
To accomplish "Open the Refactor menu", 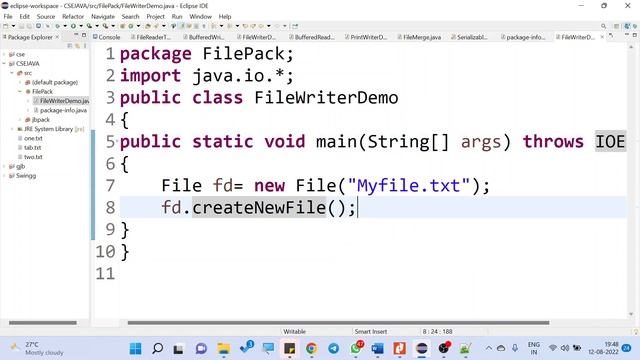I will tap(73, 16).
